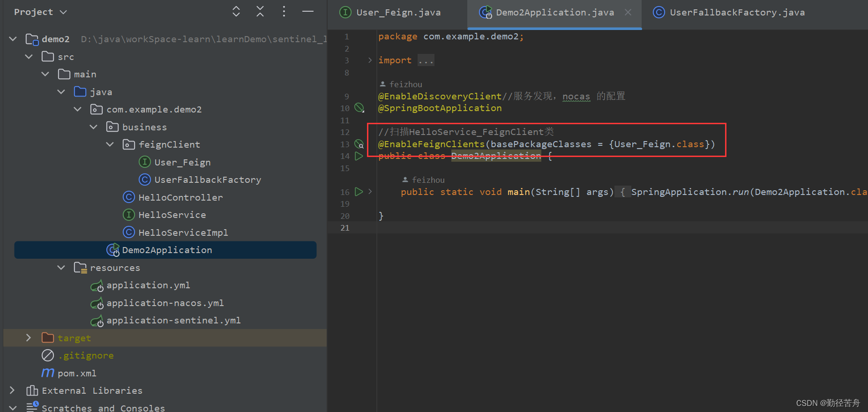Click the expand/collapse selected icon in Project toolbar

[x=236, y=12]
